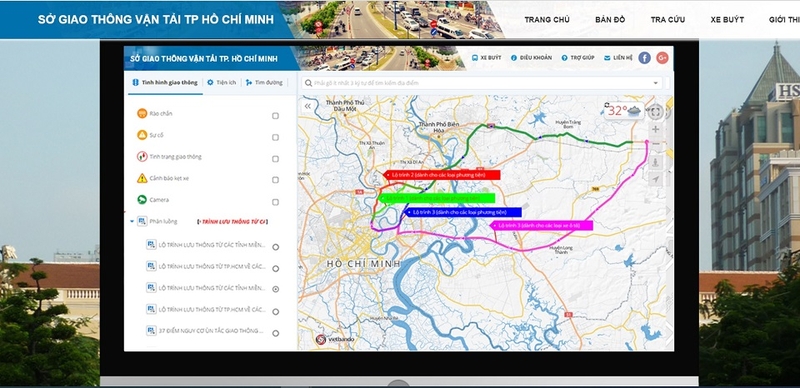The height and width of the screenshot is (388, 800).
Task: Open XE BUÝT in the top site navigation
Action: click(727, 20)
